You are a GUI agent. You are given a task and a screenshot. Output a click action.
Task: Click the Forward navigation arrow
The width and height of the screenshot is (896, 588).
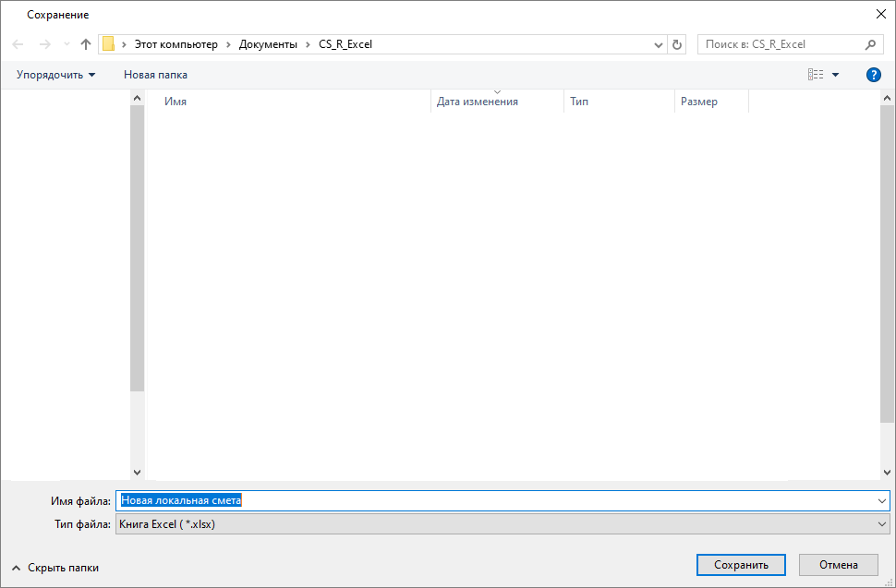[x=44, y=44]
